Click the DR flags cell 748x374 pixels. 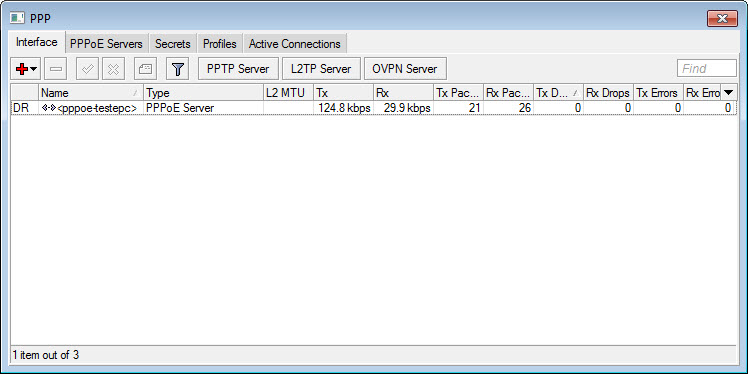tap(21, 108)
